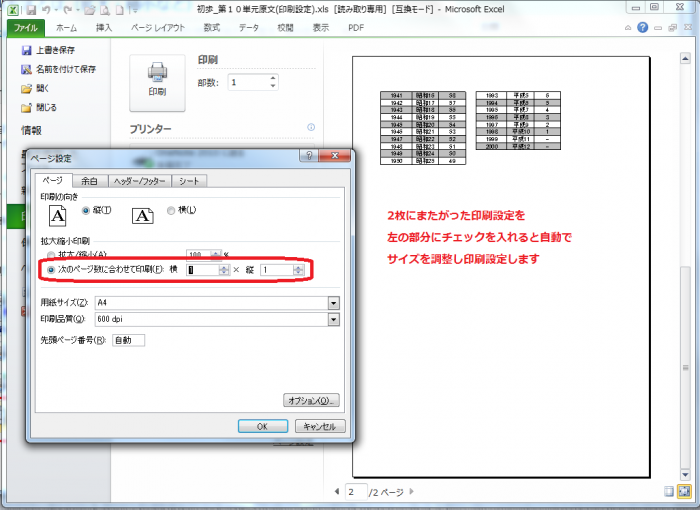Image resolution: width=700 pixels, height=510 pixels.
Task: Click 開く in backstage menu
Action: click(x=35, y=88)
